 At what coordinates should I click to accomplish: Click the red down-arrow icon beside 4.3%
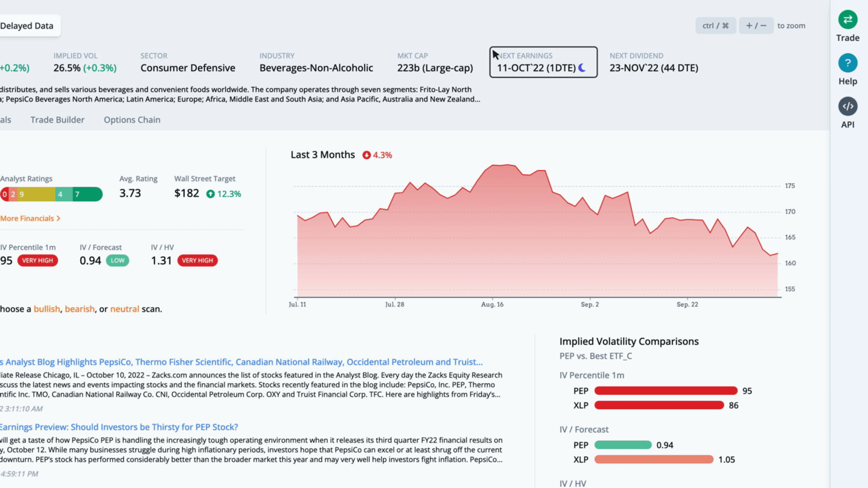tap(367, 155)
